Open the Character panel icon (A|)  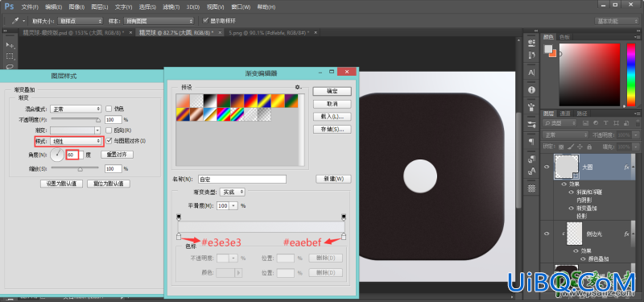tap(531, 72)
